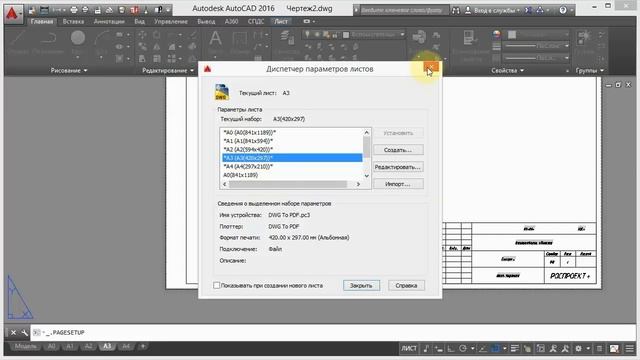
Task: Click the Создать... button
Action: 398,150
